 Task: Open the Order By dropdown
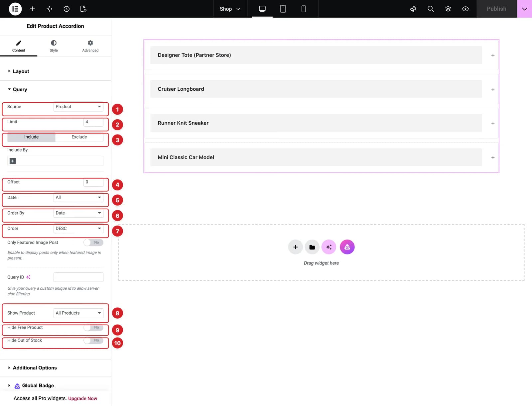pyautogui.click(x=78, y=213)
